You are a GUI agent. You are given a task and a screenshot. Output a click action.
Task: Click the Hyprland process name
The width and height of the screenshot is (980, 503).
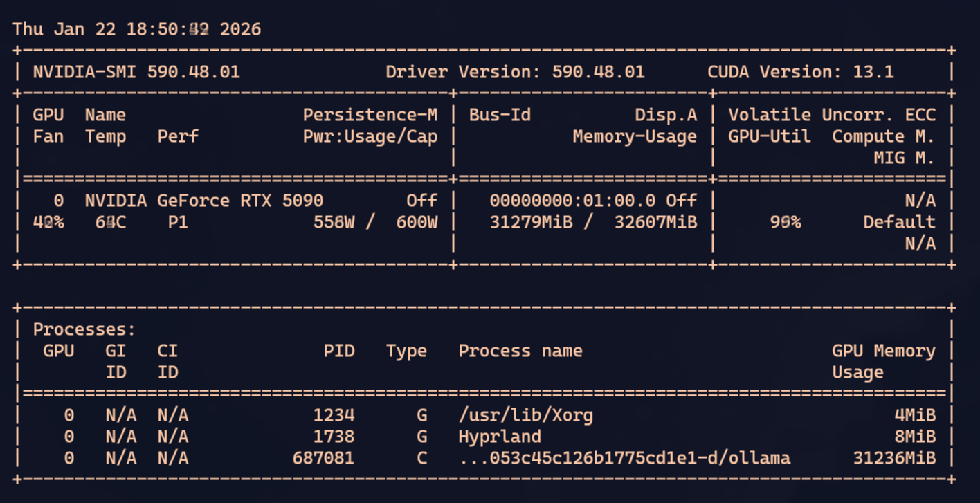point(500,437)
